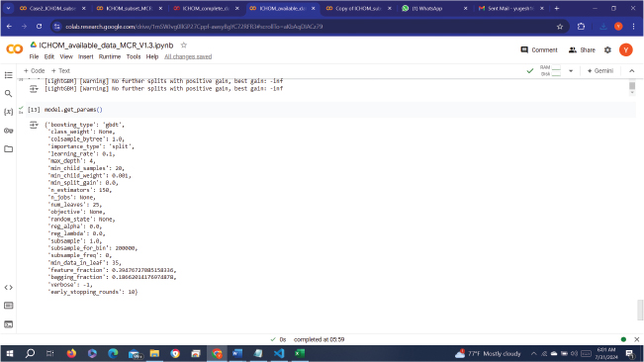Open the tab search dropdown in Chrome
Viewport: 644px width, 362px height.
[8, 8]
